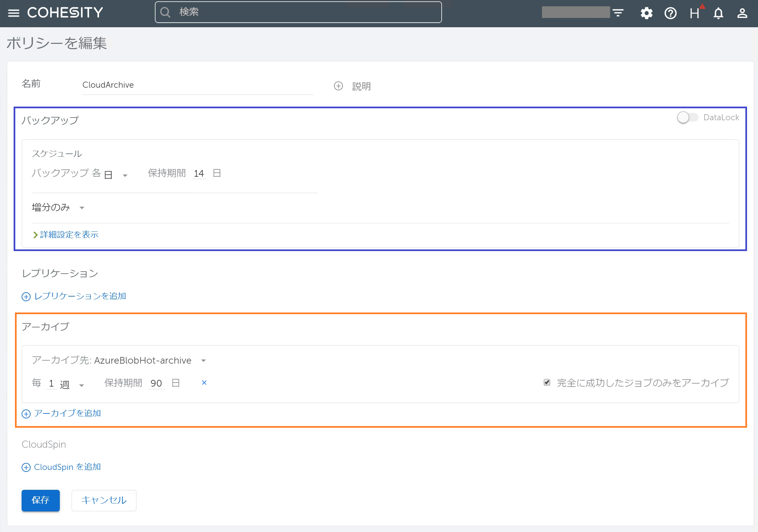The width and height of the screenshot is (758, 532).
Task: Click the CloudSpin を追加 link
Action: click(67, 467)
